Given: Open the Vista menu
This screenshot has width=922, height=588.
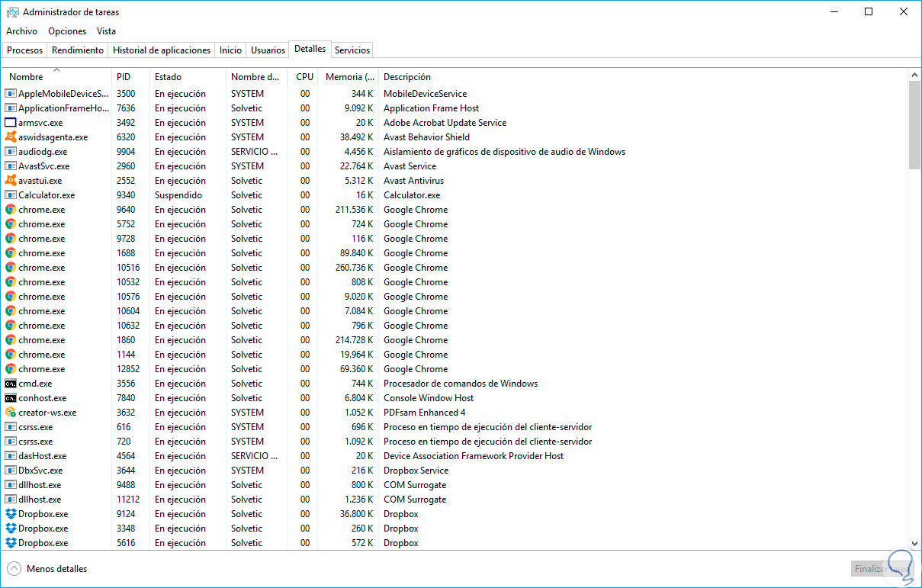Looking at the screenshot, I should [x=106, y=31].
